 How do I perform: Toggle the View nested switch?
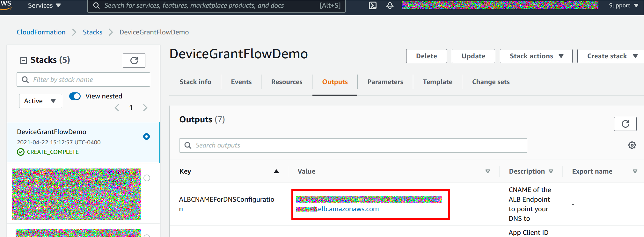tap(75, 96)
